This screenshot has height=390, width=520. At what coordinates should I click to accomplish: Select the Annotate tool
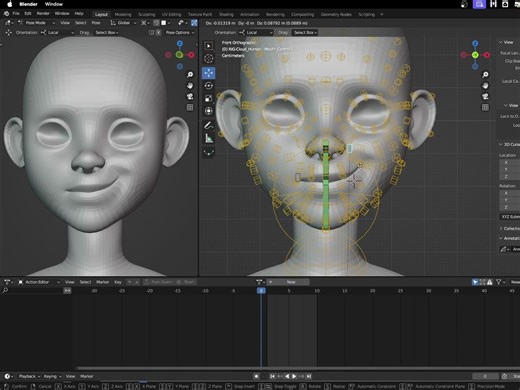click(x=209, y=125)
